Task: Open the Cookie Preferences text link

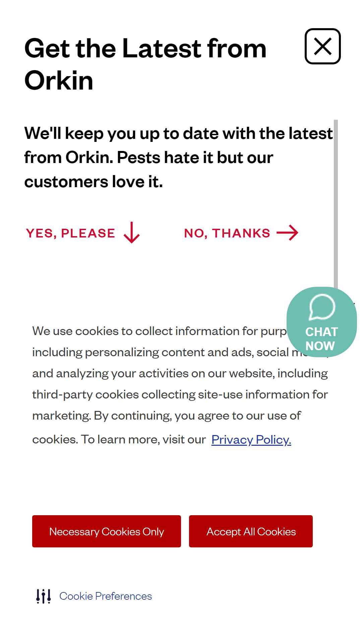Action: coord(106,596)
